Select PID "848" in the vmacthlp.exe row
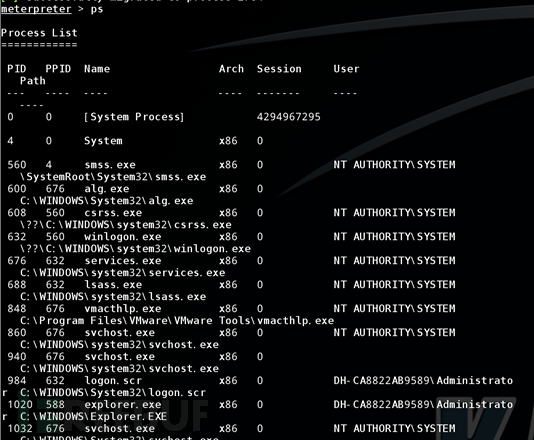 [17, 309]
